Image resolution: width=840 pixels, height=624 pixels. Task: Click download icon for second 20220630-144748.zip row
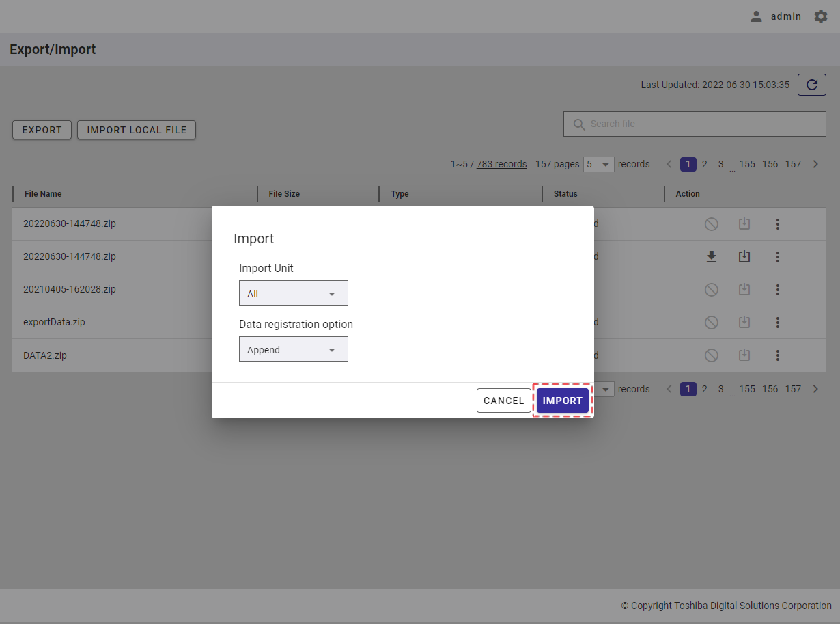711,257
